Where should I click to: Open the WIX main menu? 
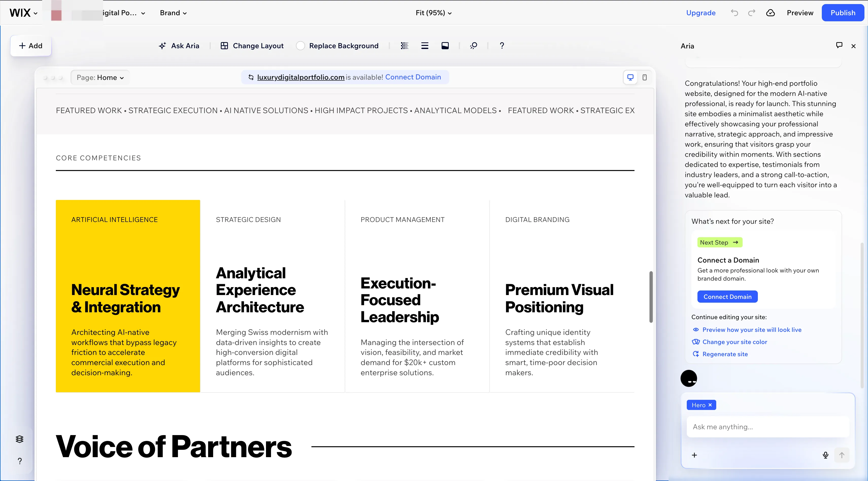[23, 13]
